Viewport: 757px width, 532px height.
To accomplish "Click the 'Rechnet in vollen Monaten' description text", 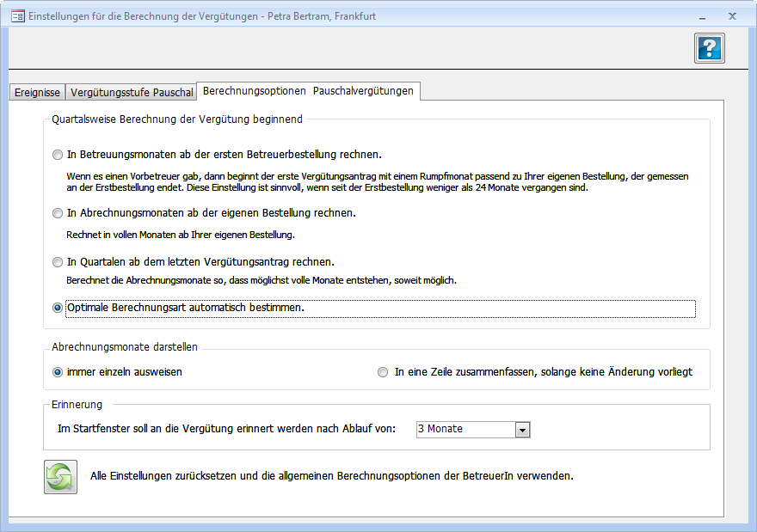I will (x=181, y=235).
